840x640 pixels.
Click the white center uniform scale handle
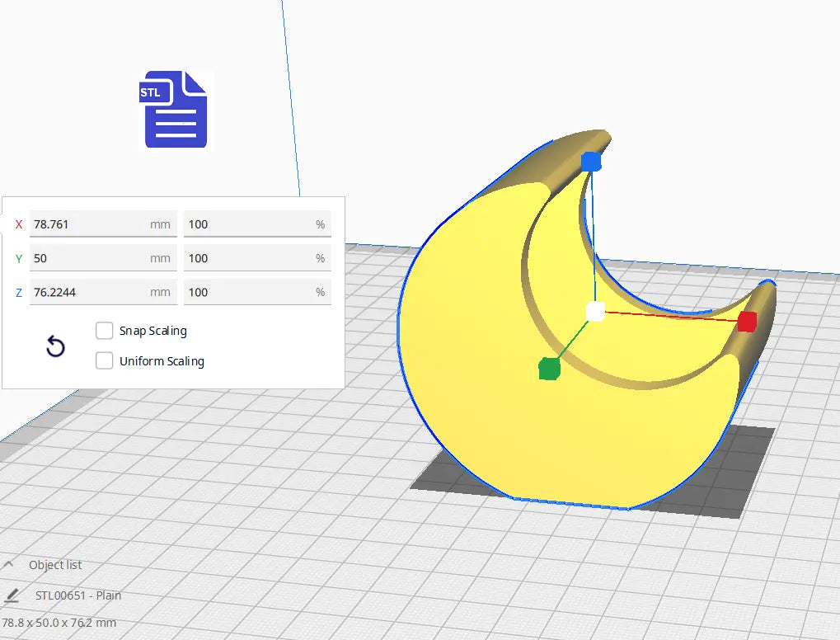[595, 311]
